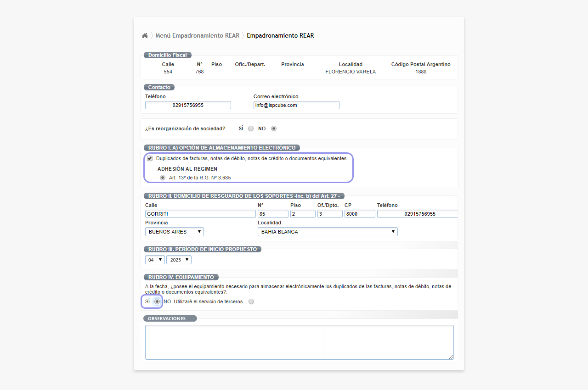The image size is (588, 390).
Task: Open the Provincia dropdown BUENOS AIRES
Action: click(175, 232)
